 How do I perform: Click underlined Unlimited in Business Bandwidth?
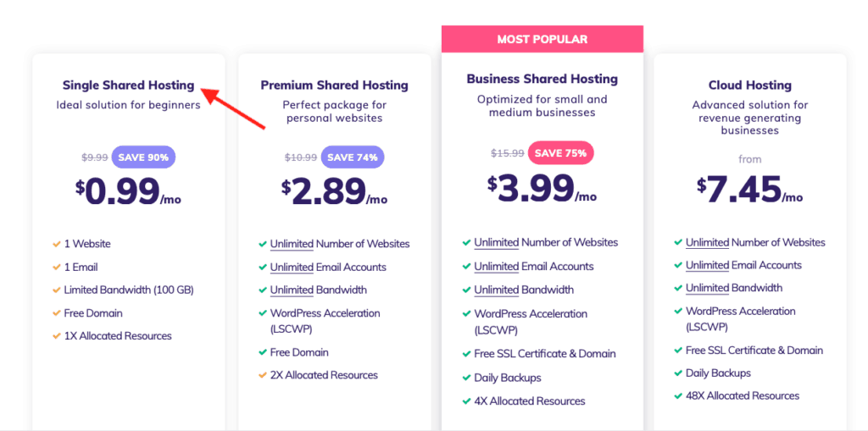pyautogui.click(x=496, y=290)
